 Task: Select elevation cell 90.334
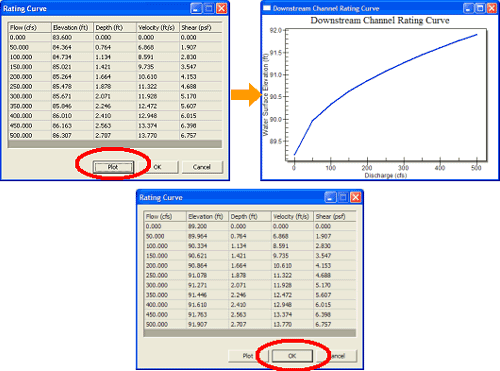click(207, 246)
